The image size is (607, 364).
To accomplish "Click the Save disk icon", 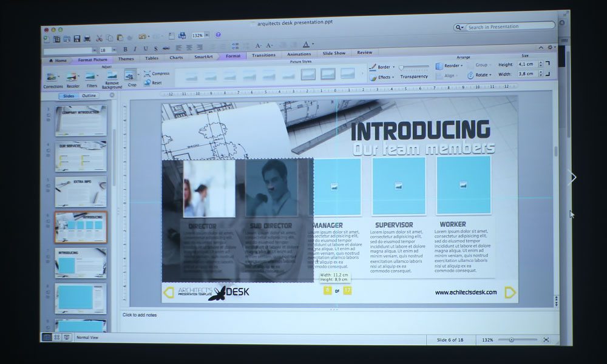I will pyautogui.click(x=77, y=39).
